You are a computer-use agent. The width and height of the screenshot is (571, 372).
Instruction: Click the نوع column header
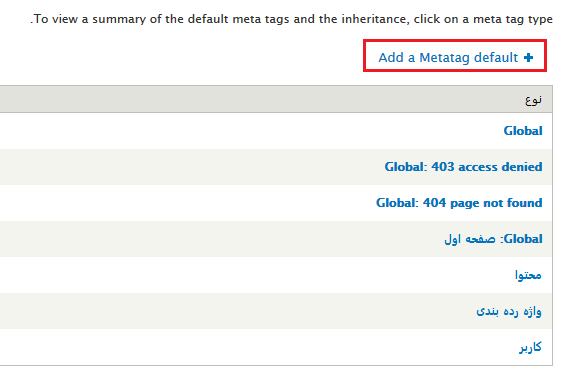(533, 99)
